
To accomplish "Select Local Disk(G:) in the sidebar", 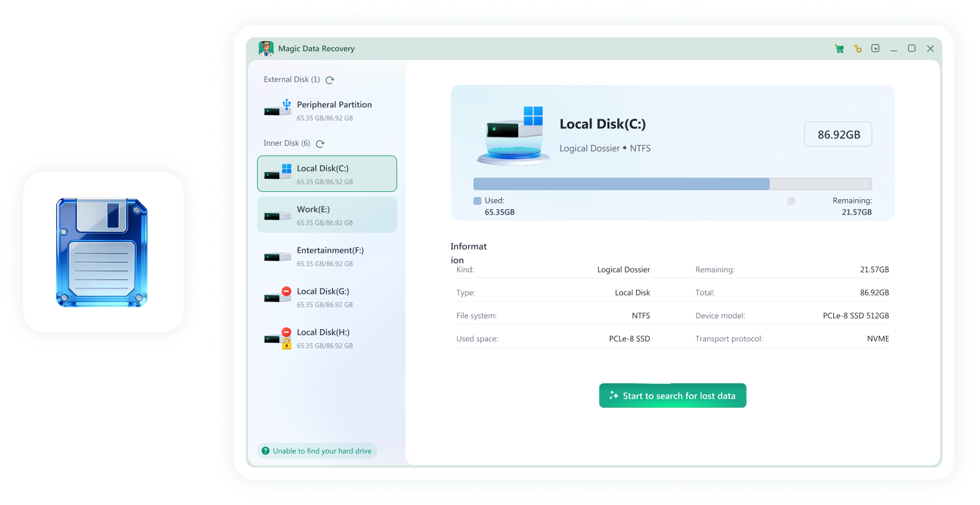I will (x=327, y=297).
